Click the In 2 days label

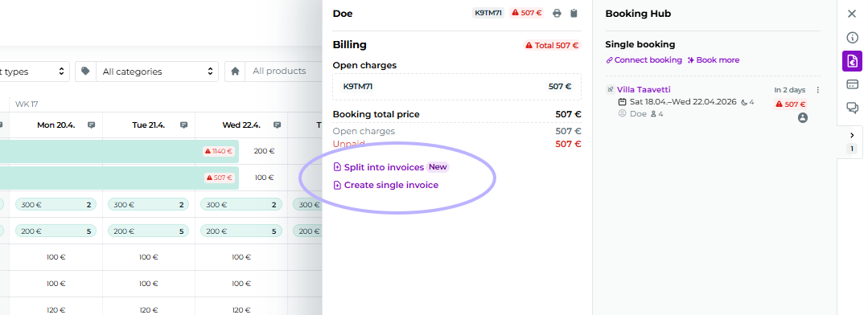coord(790,90)
